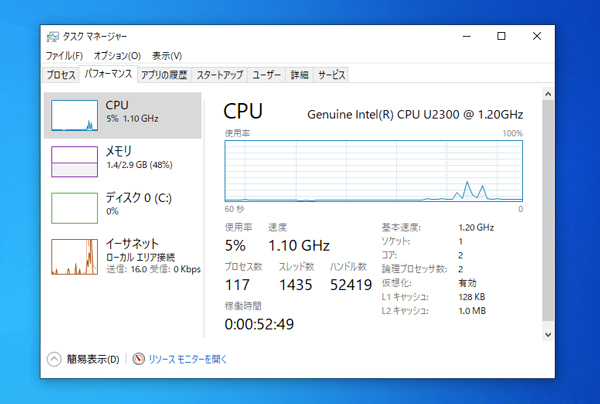The width and height of the screenshot is (600, 404).
Task: Maximize the Task Manager window
Action: (x=501, y=36)
